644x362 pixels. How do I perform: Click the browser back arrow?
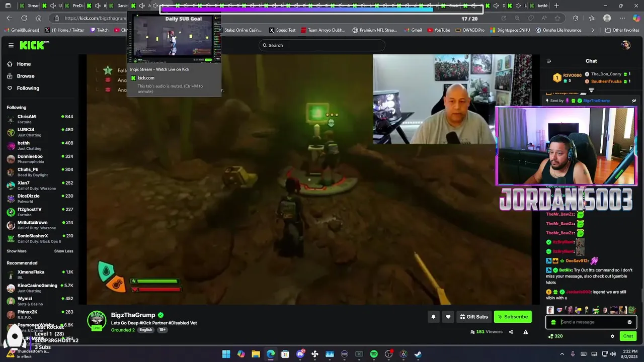[9, 18]
